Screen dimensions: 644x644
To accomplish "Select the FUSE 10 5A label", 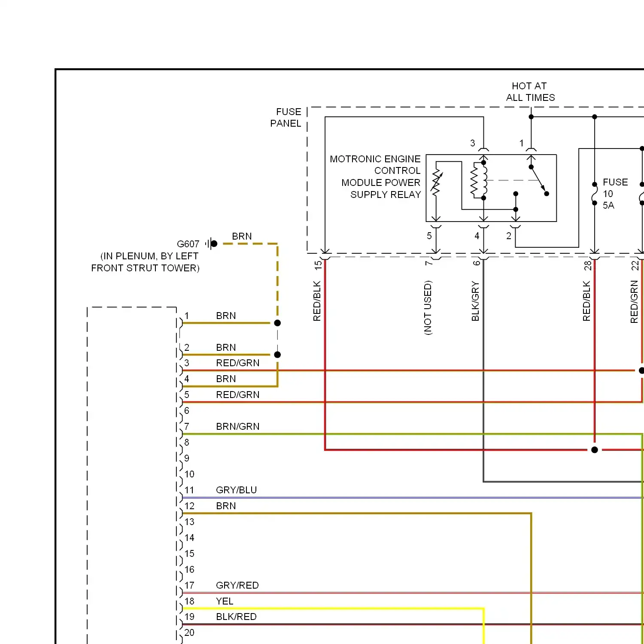I will click(x=615, y=194).
